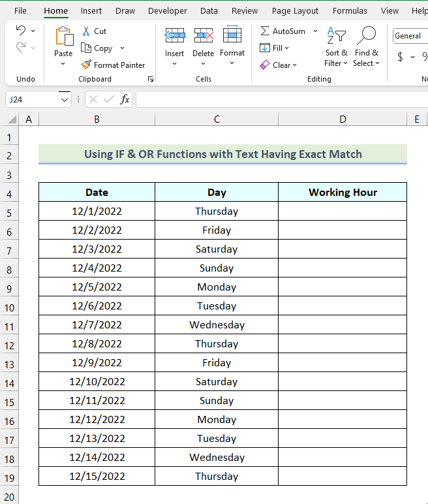Select the 12/15/2022 date cell
The width and height of the screenshot is (428, 504).
click(x=97, y=476)
